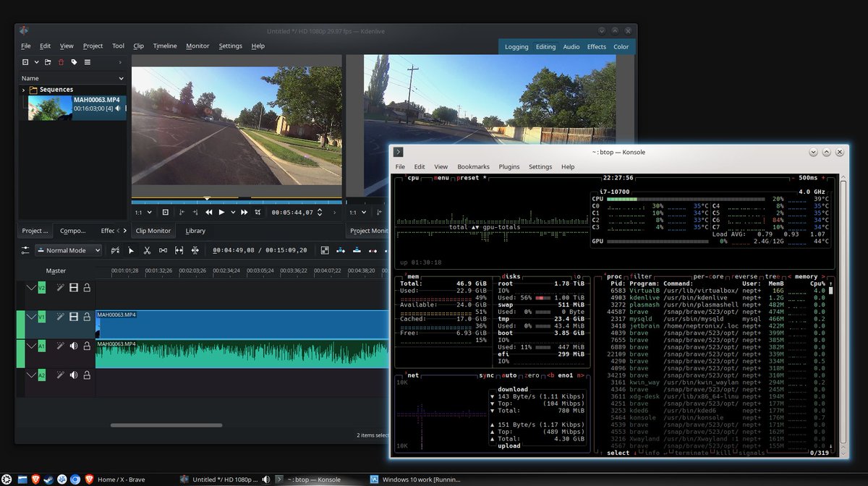
Task: Click the Mix Clips checkerboard icon
Action: pyautogui.click(x=325, y=250)
